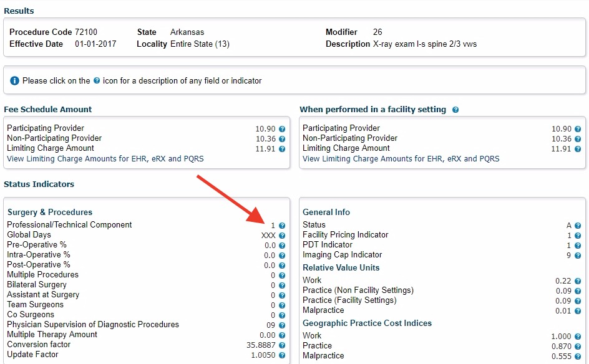
Task: Click help icon beside Professional/Technical Component value
Action: [282, 226]
